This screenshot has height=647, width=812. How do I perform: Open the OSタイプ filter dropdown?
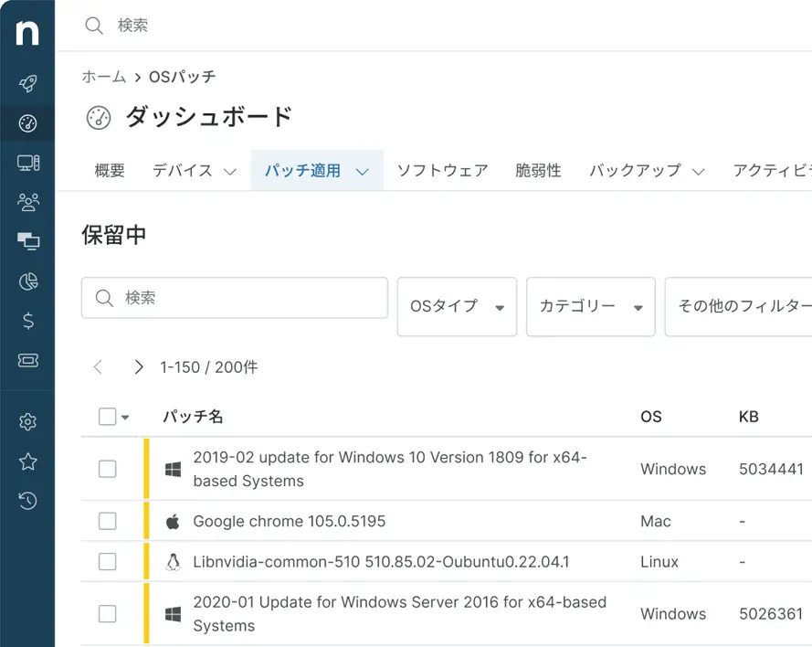tap(457, 307)
